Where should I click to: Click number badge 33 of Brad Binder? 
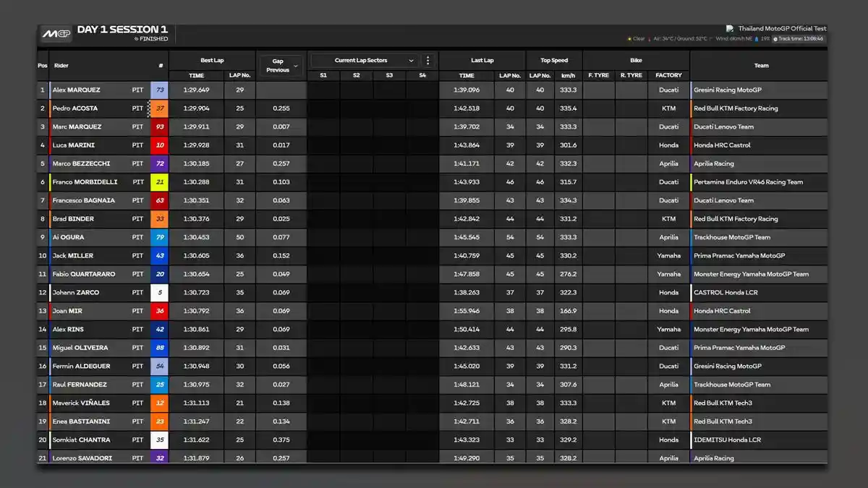click(x=160, y=219)
